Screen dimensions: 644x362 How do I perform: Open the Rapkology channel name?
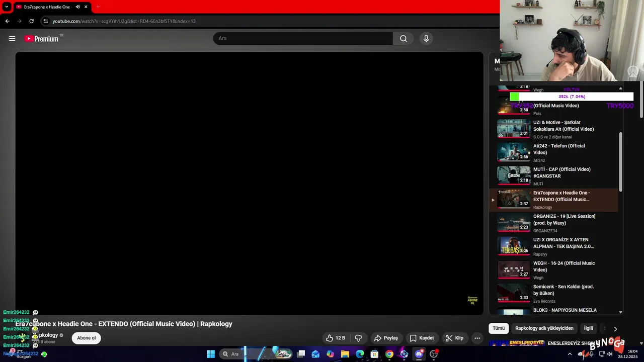[x=45, y=335]
